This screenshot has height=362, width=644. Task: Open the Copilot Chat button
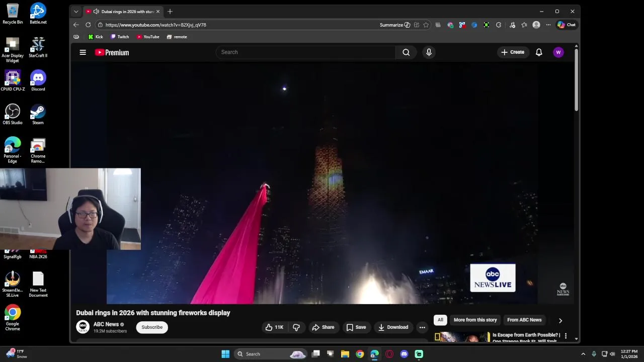(x=567, y=25)
